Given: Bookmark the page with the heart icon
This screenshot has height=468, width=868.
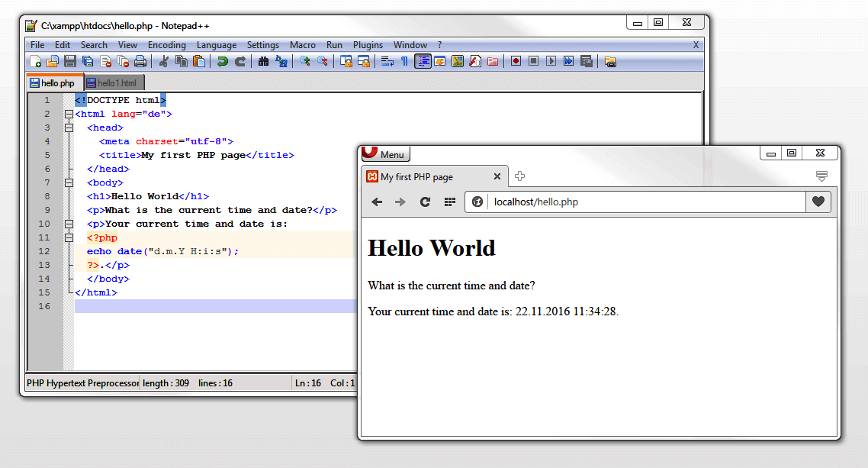Looking at the screenshot, I should point(817,202).
